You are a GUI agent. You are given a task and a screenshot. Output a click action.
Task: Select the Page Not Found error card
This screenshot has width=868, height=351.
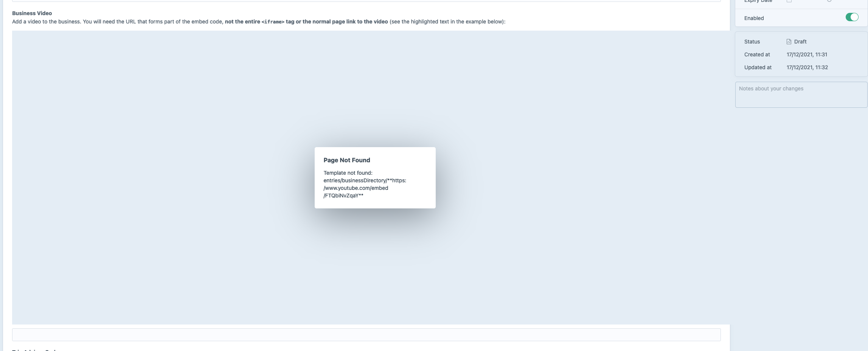375,178
